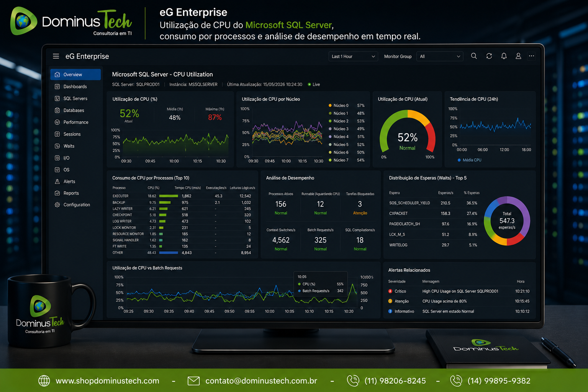Open the Last 1 Hour time dropdown
The height and width of the screenshot is (392, 588).
point(353,56)
